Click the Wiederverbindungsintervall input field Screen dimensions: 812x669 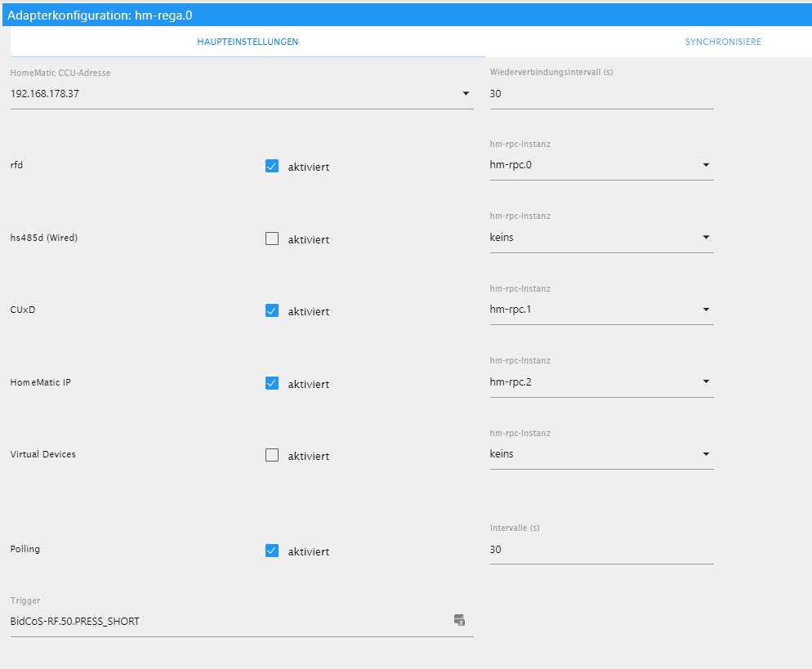[x=601, y=94]
